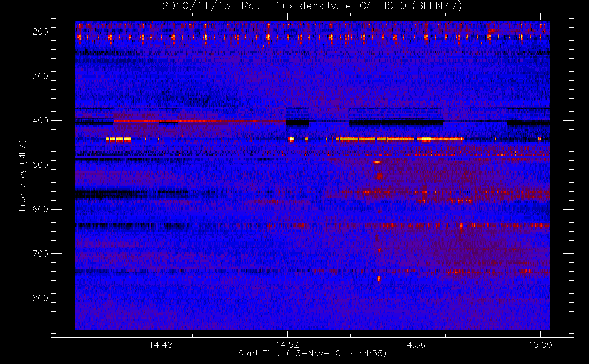Click the 14:48 time tick label

coord(161,345)
